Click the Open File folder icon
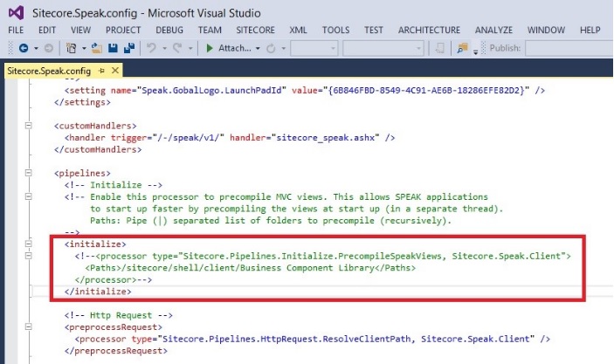 96,48
